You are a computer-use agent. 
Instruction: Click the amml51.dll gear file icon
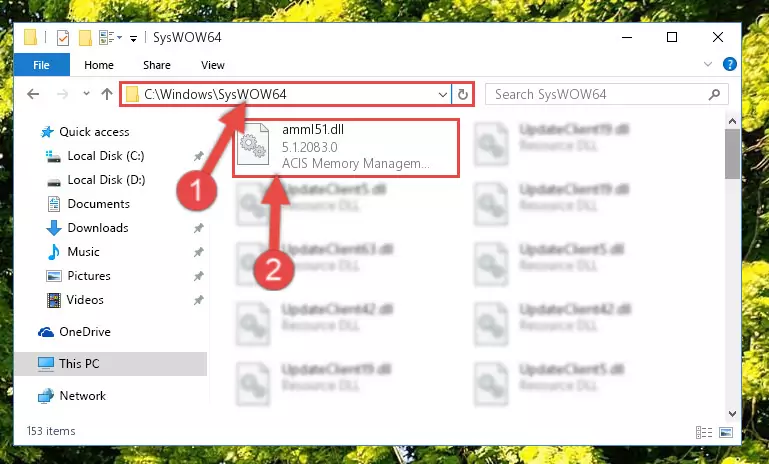253,144
